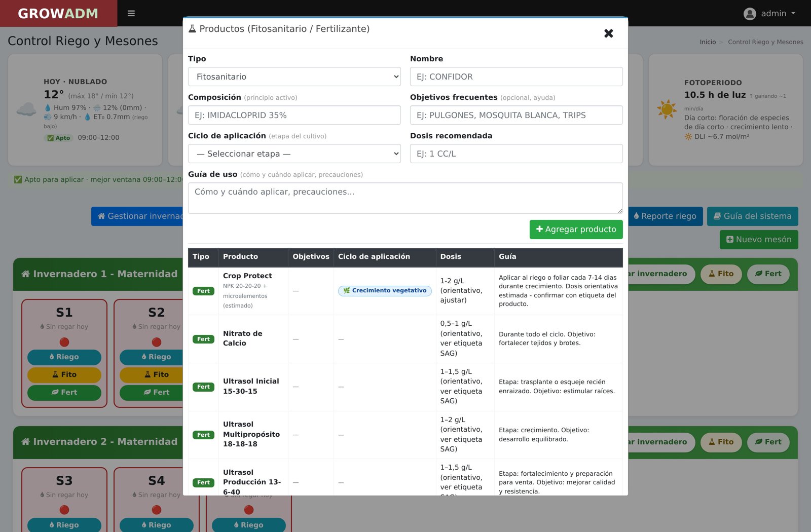Click the GROWADM logo
The height and width of the screenshot is (532, 811).
point(58,13)
